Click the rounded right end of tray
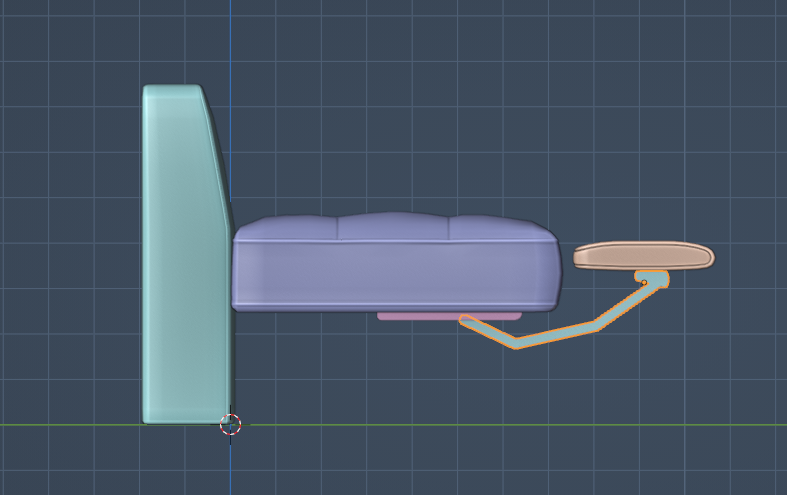The height and width of the screenshot is (495, 787). point(707,257)
